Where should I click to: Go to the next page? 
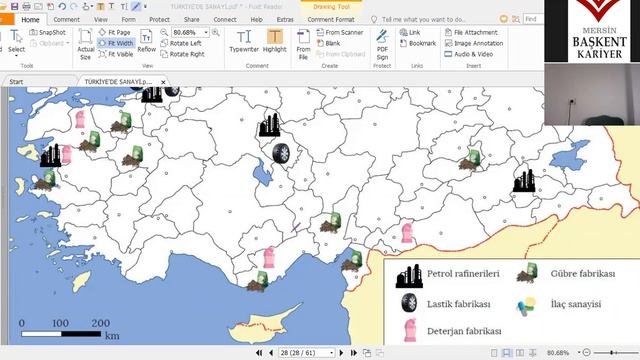341,353
